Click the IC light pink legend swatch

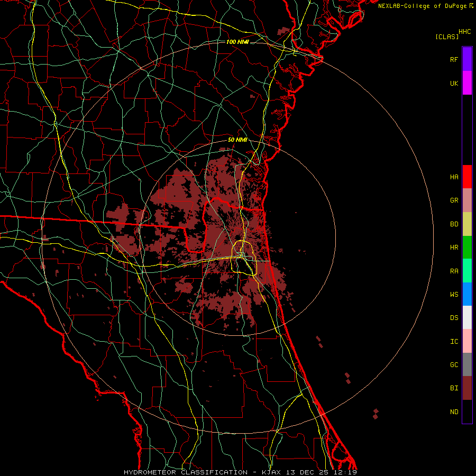[x=467, y=341]
